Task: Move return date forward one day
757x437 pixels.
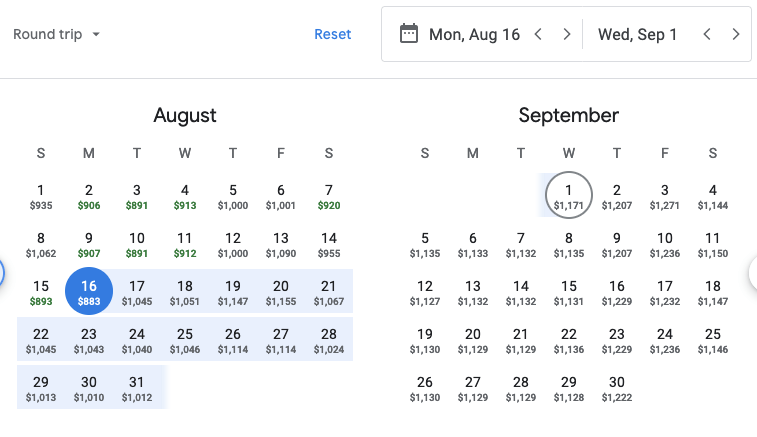Action: point(736,34)
